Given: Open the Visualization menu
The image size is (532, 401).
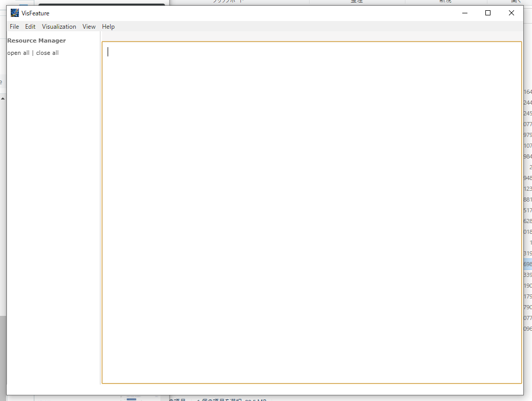Looking at the screenshot, I should point(59,27).
